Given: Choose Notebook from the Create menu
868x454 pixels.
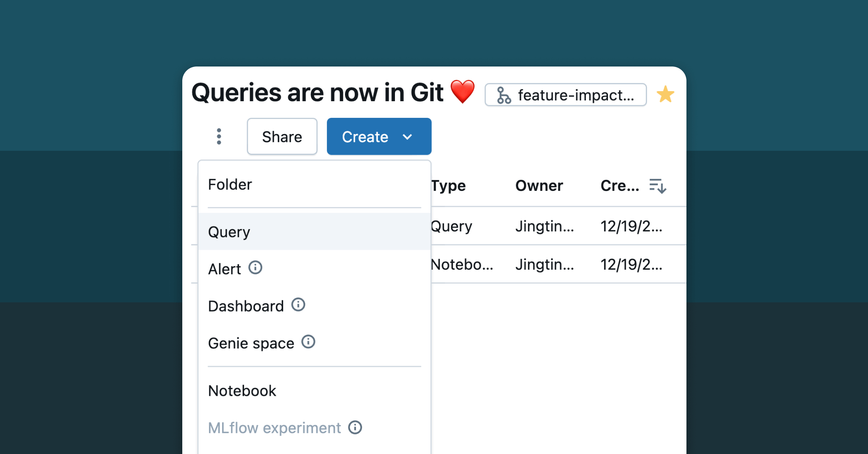Looking at the screenshot, I should (x=242, y=391).
